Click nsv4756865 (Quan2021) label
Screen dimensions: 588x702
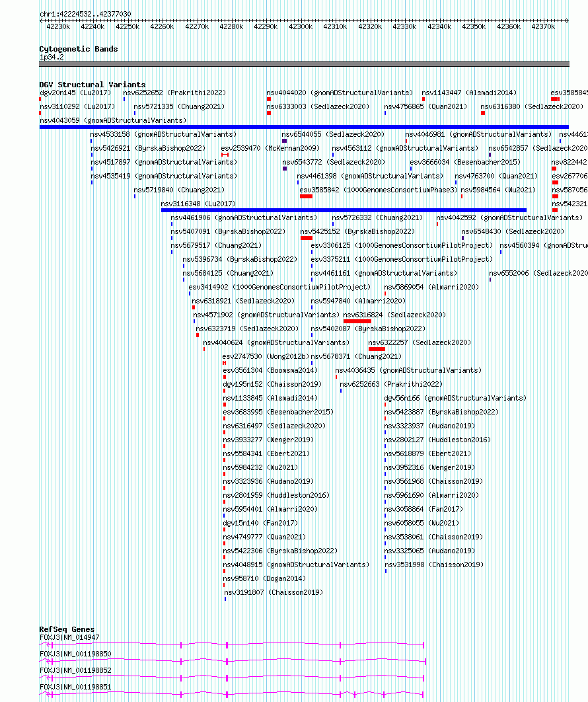(x=425, y=106)
